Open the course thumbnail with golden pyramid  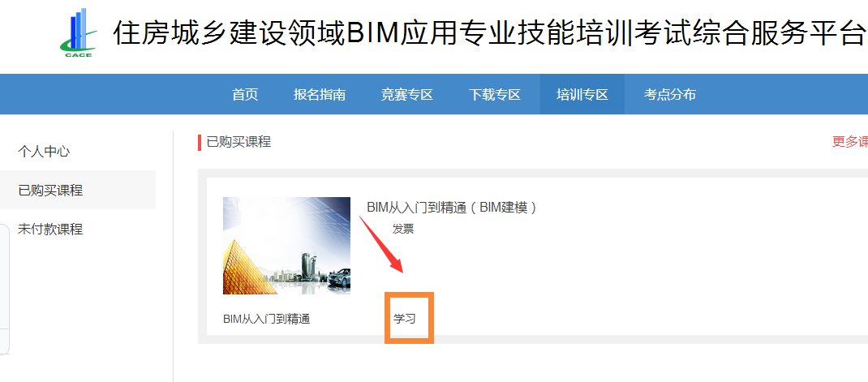tap(286, 245)
